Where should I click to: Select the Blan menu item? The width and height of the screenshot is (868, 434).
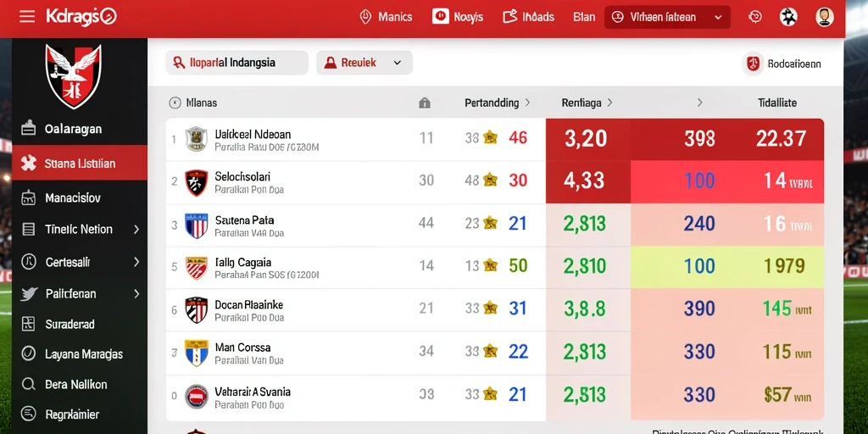click(x=584, y=17)
